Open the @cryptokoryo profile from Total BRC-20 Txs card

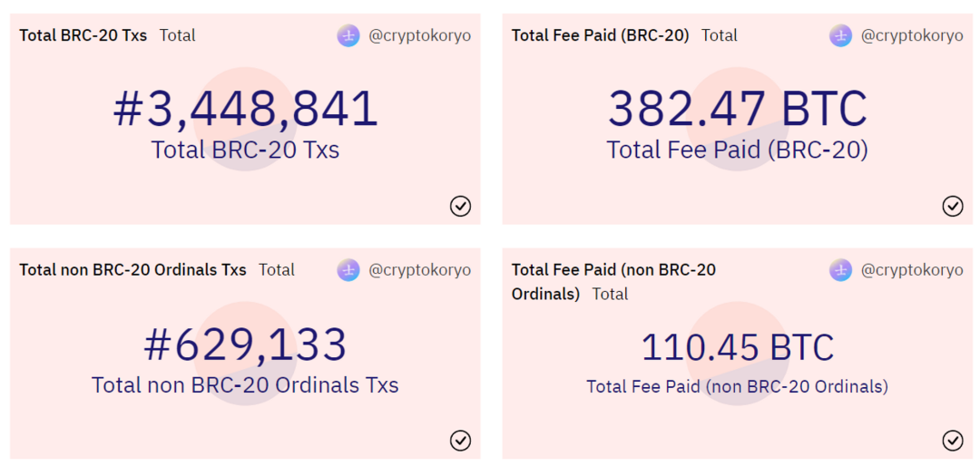pyautogui.click(x=419, y=35)
